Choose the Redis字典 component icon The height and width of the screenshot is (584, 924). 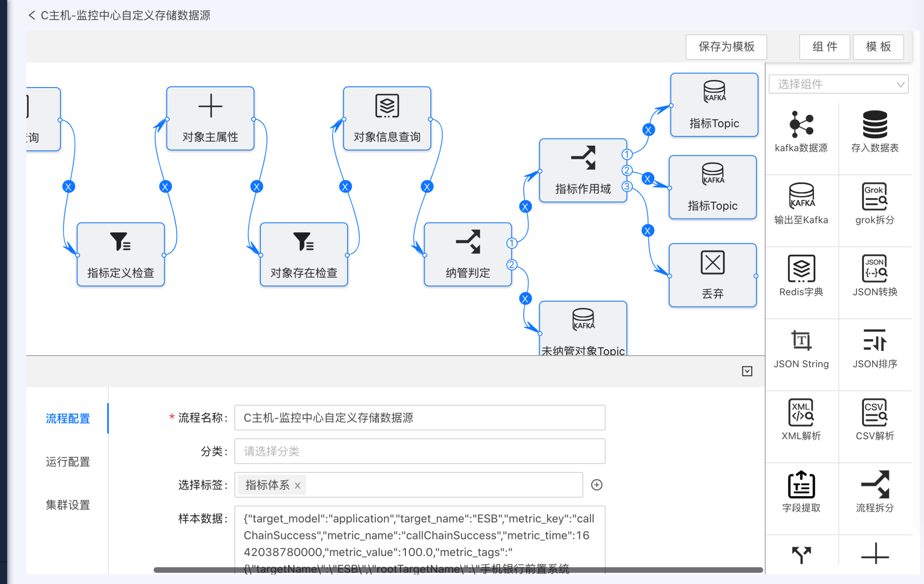click(801, 268)
